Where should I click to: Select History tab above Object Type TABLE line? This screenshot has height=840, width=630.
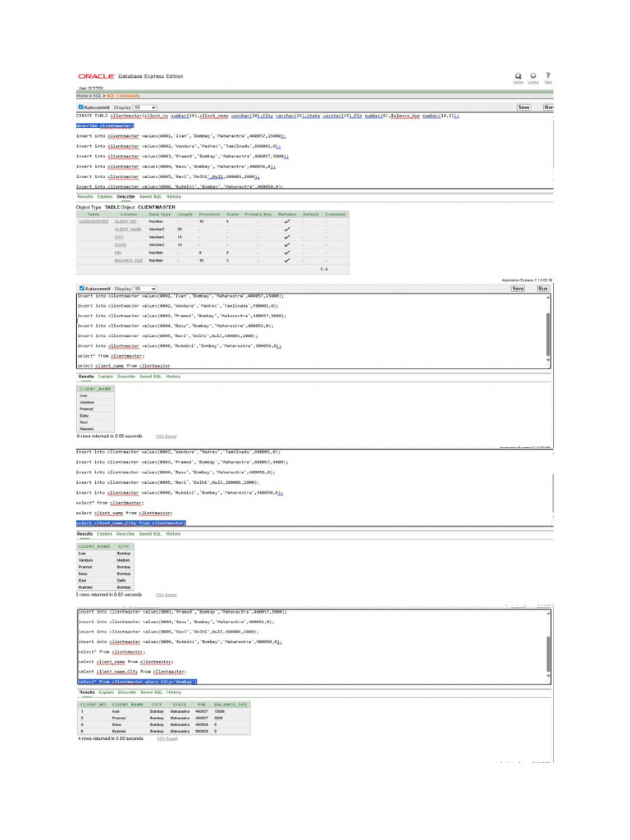coord(173,197)
